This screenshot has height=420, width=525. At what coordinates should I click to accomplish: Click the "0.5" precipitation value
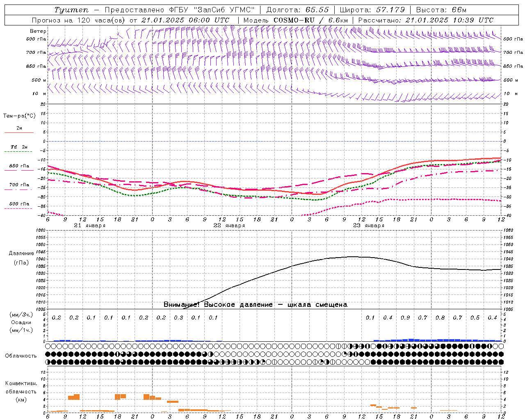[475, 317]
